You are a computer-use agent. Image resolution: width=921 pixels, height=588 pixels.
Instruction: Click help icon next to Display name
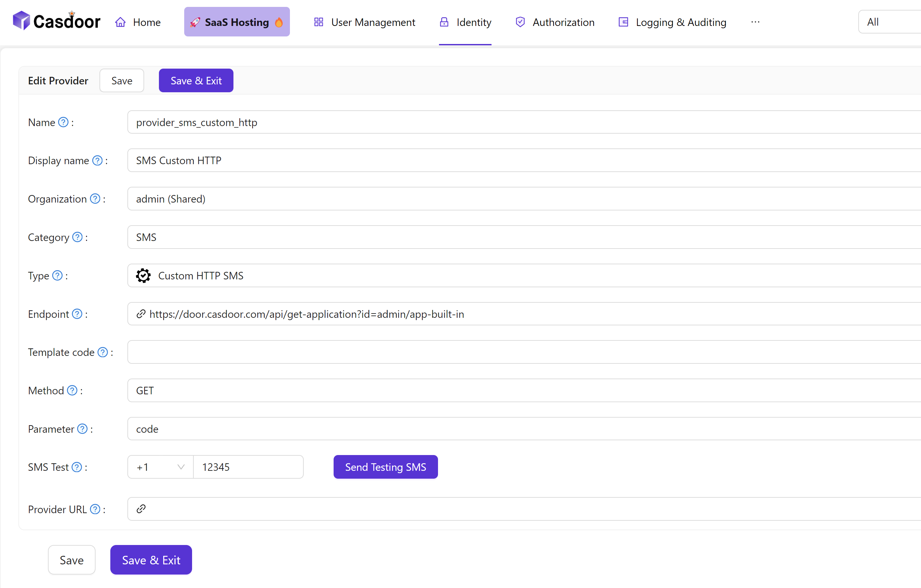coord(98,161)
